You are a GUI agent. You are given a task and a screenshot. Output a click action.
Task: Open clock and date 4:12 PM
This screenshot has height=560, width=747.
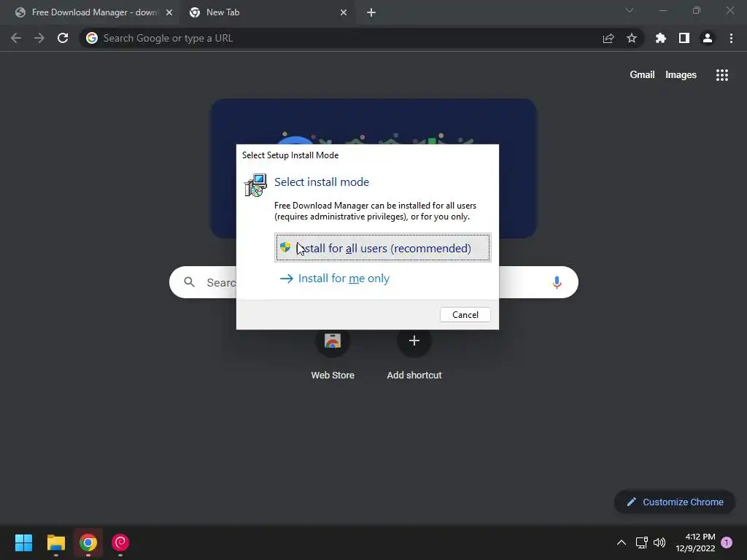[695, 542]
